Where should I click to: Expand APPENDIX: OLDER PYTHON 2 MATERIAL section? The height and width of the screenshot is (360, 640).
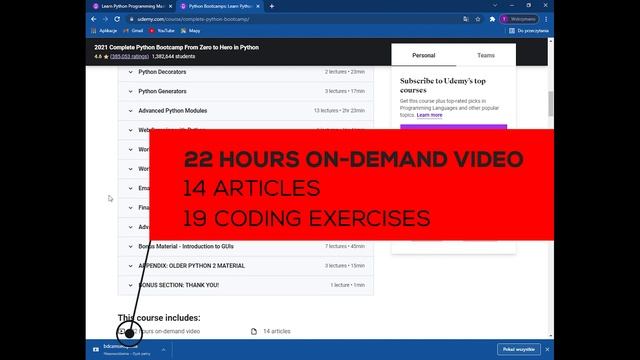click(x=246, y=266)
